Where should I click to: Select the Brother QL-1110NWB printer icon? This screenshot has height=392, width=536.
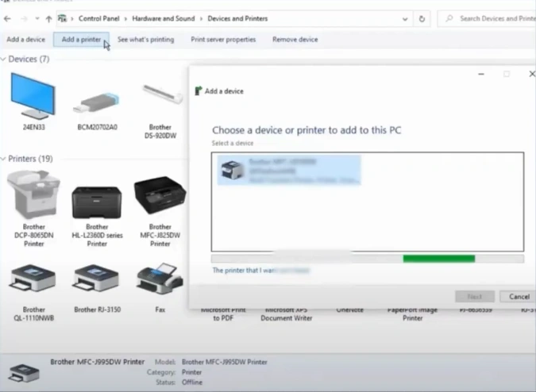coord(34,279)
